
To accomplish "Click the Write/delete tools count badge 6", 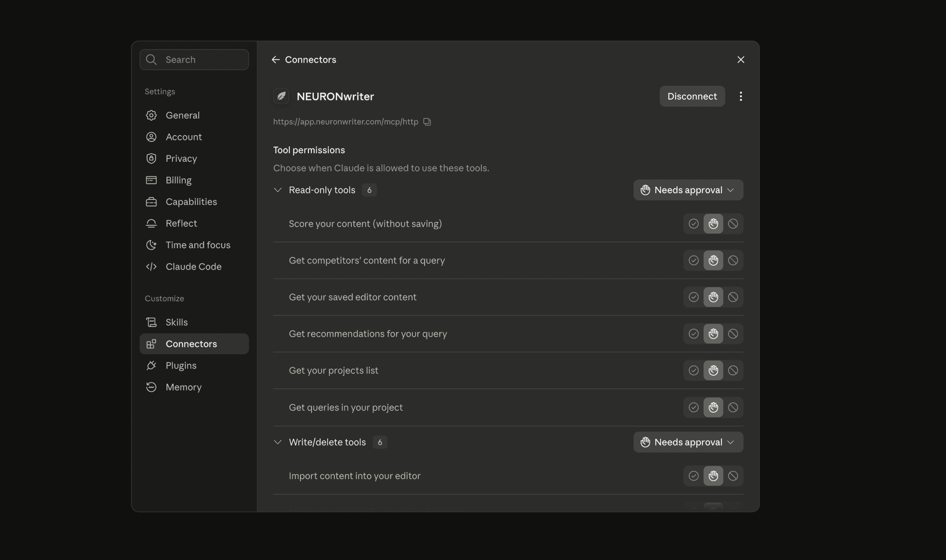I will point(380,442).
